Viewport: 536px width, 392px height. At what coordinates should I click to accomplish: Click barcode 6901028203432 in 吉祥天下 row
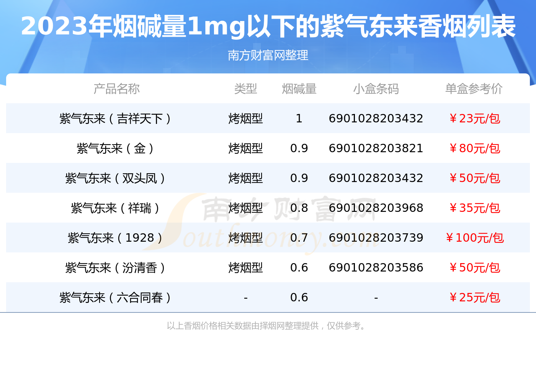[x=376, y=119]
